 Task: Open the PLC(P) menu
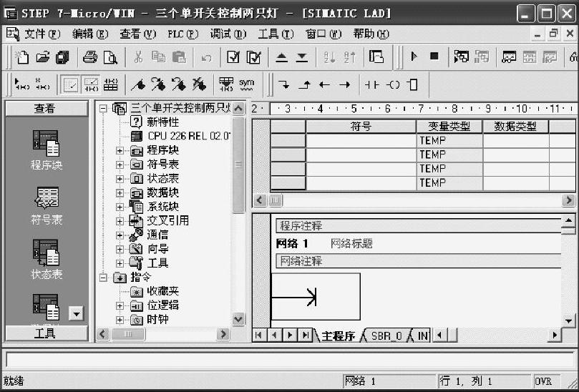click(183, 34)
